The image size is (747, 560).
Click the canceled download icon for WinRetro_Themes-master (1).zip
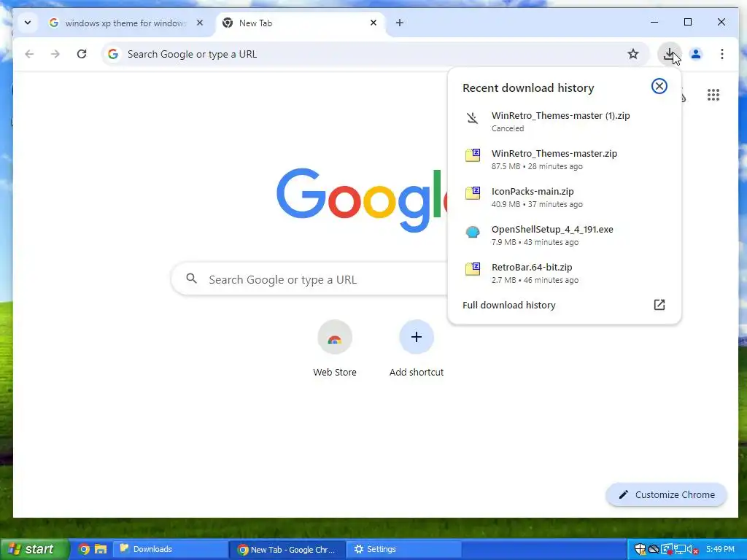pyautogui.click(x=472, y=117)
